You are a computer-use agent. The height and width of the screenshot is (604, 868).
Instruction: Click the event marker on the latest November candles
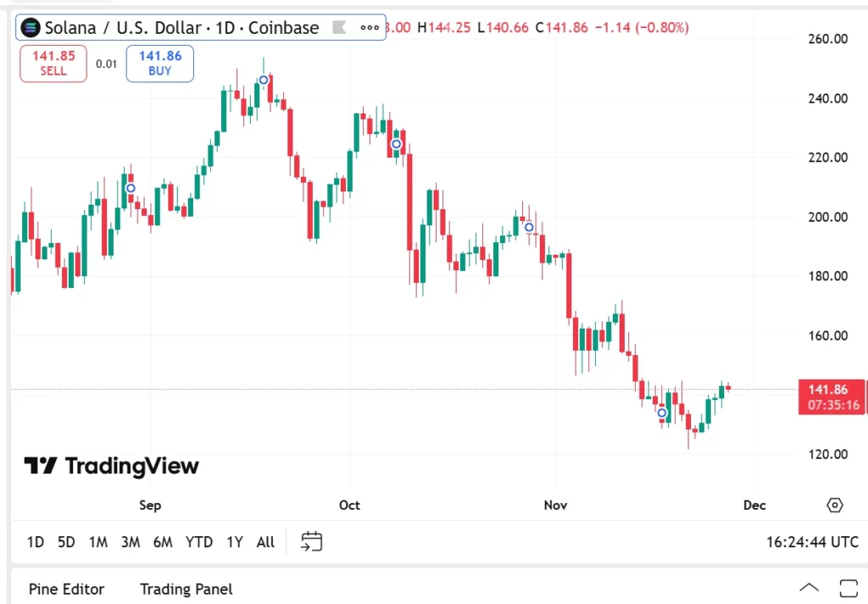(662, 413)
